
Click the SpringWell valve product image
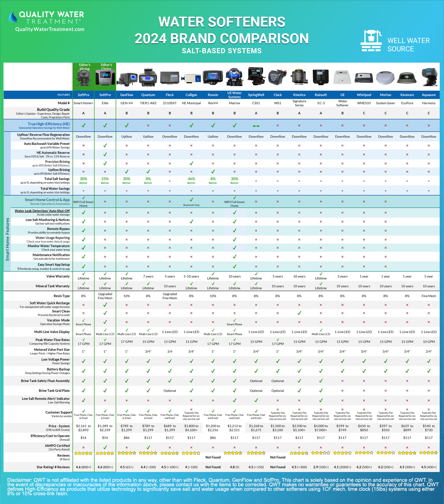[x=256, y=76]
